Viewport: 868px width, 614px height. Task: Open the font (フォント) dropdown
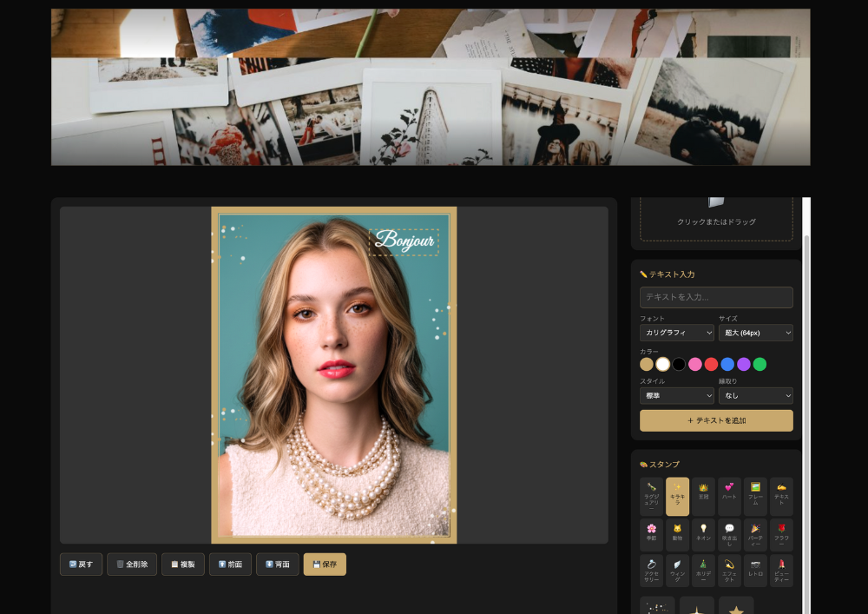click(x=677, y=333)
